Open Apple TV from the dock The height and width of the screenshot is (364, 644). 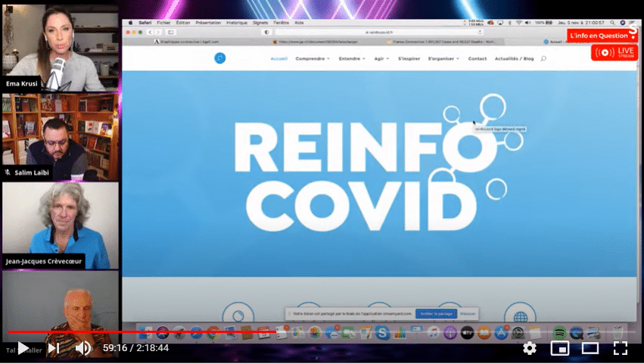(467, 332)
